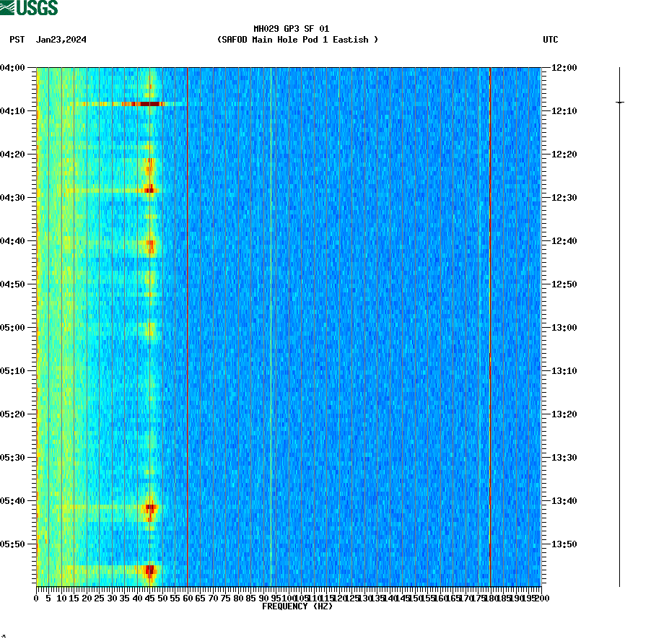Click the tick mark on the right-side vertical bar
Image resolution: width=651 pixels, height=644 pixels.
coord(619,102)
